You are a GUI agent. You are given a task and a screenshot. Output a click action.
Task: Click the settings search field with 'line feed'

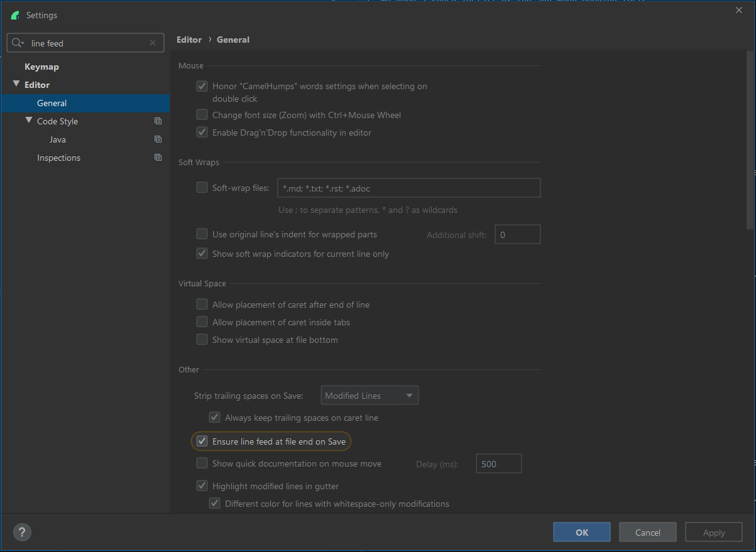tap(85, 43)
